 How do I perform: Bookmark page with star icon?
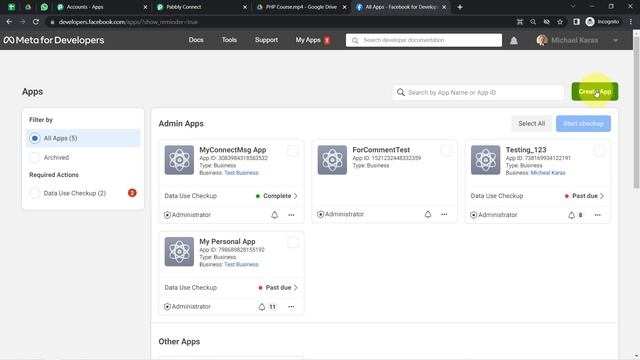coord(560,22)
